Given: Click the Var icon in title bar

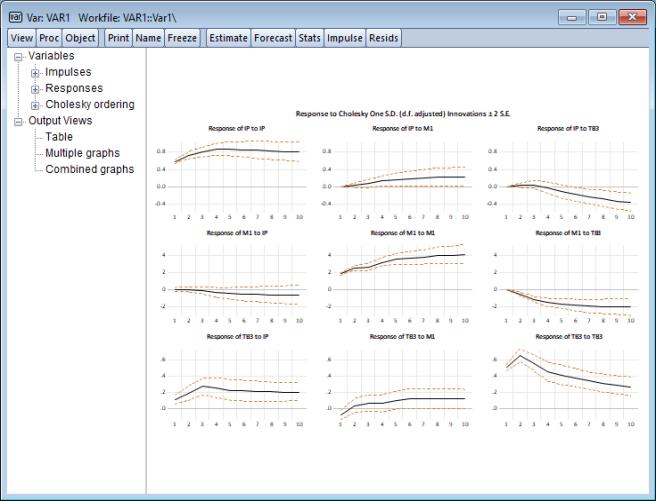Looking at the screenshot, I should click(x=15, y=16).
